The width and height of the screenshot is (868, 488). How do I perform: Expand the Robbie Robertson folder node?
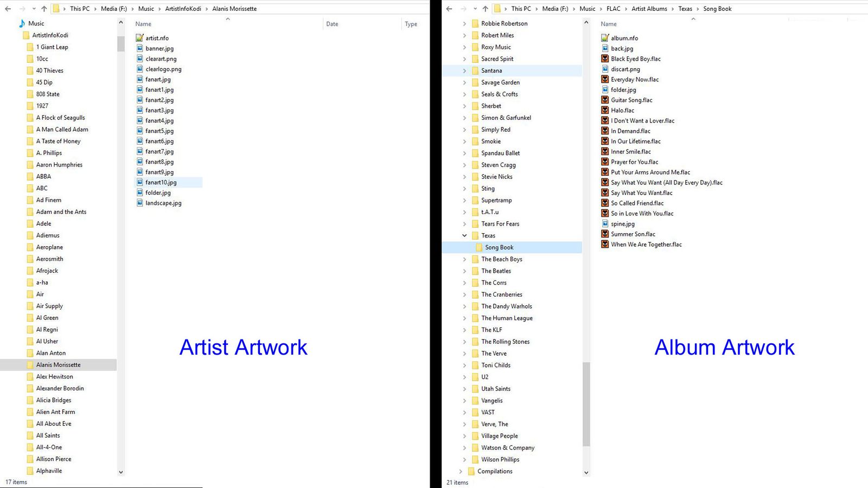coord(464,23)
